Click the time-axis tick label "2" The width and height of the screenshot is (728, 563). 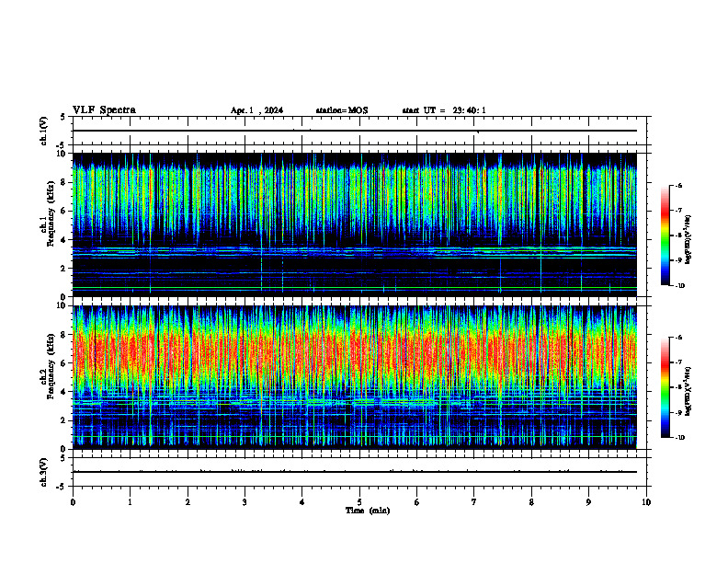coord(188,502)
